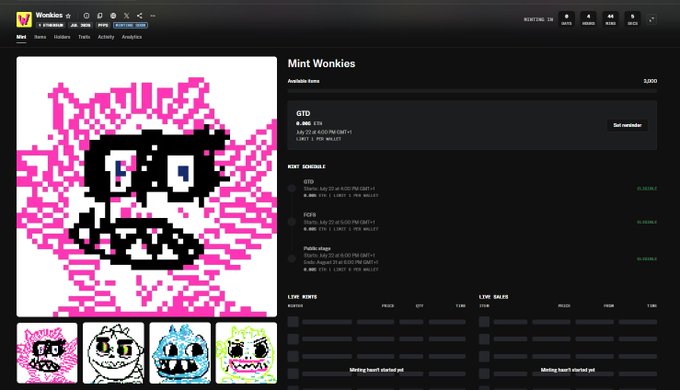
Task: Click the Wonkies collection name
Action: pos(49,15)
